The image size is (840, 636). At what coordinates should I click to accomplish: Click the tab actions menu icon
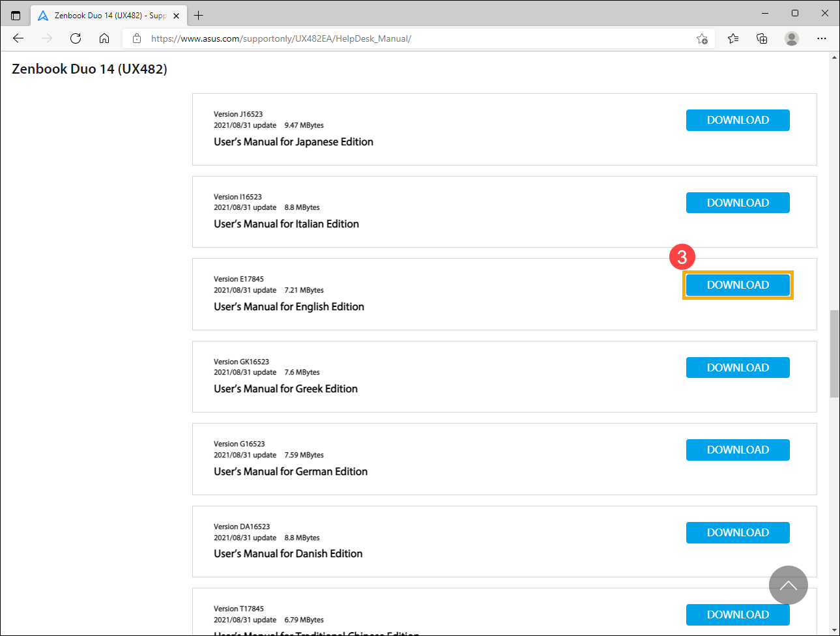(16, 15)
